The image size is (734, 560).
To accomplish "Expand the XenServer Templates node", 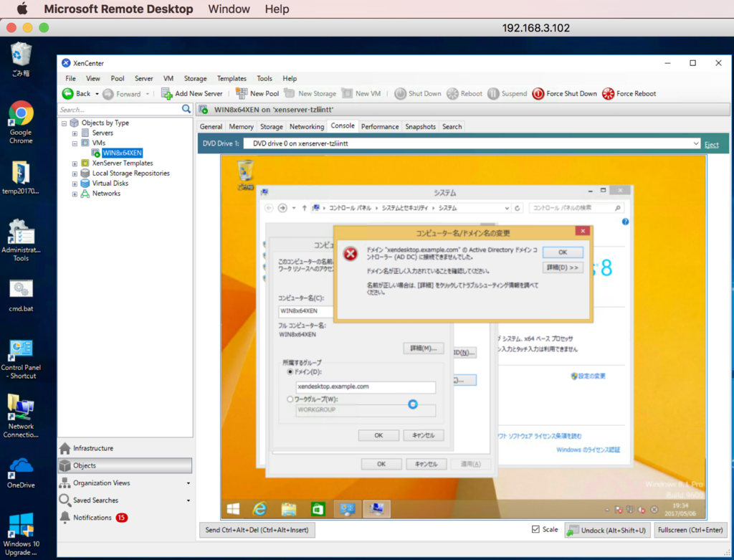I will 75,164.
